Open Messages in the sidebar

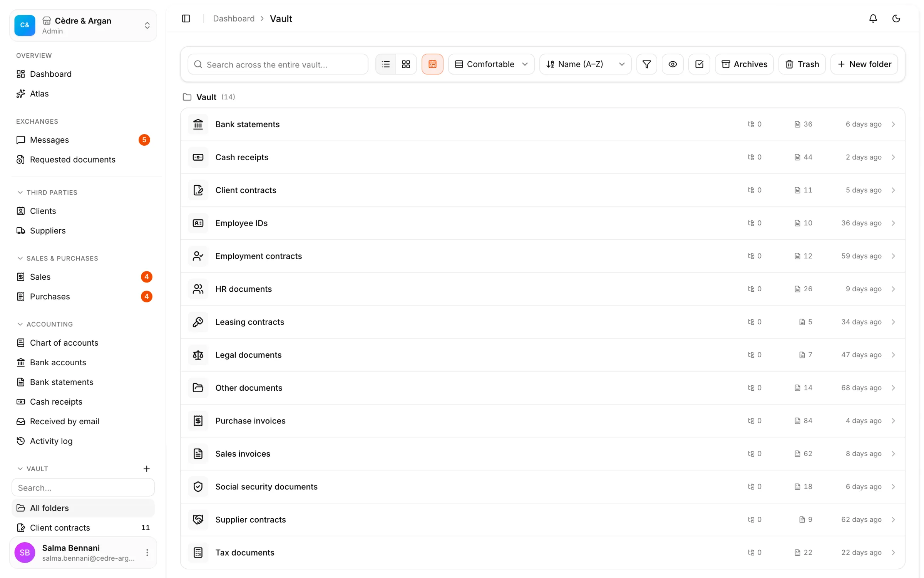coord(83,140)
